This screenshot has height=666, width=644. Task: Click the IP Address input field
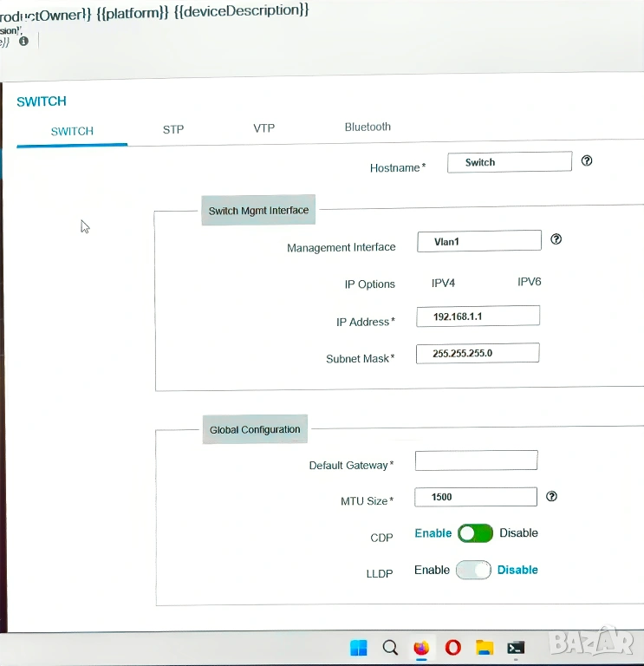(x=478, y=317)
